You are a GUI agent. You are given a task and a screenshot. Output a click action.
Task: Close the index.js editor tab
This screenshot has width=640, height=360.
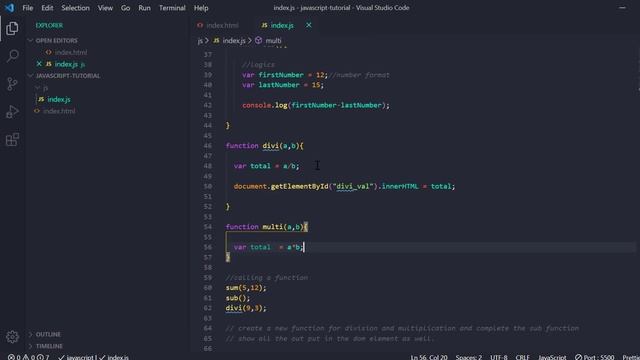309,25
